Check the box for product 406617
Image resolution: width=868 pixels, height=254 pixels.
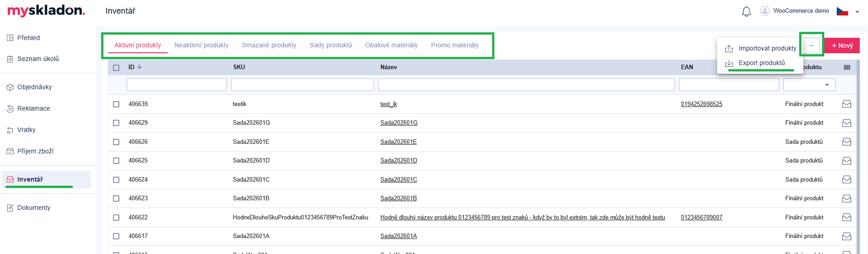tap(116, 236)
